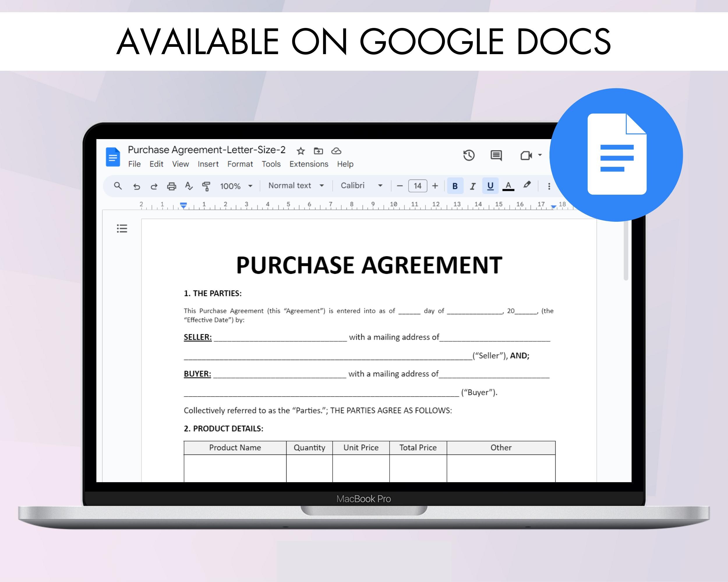Click the PURCHASE AGREEMENT heading
728x582 pixels.
369,265
